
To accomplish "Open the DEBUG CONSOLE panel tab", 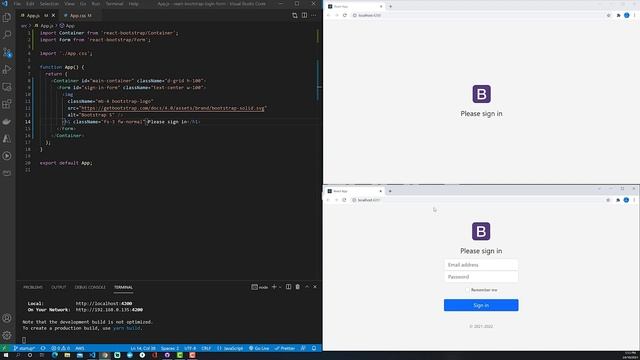I will 90,287.
